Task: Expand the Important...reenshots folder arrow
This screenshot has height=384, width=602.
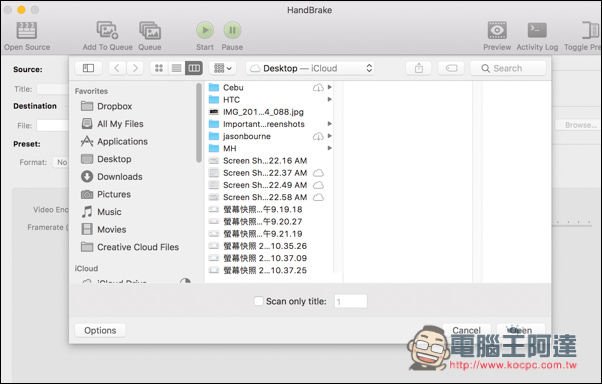Action: [x=329, y=124]
